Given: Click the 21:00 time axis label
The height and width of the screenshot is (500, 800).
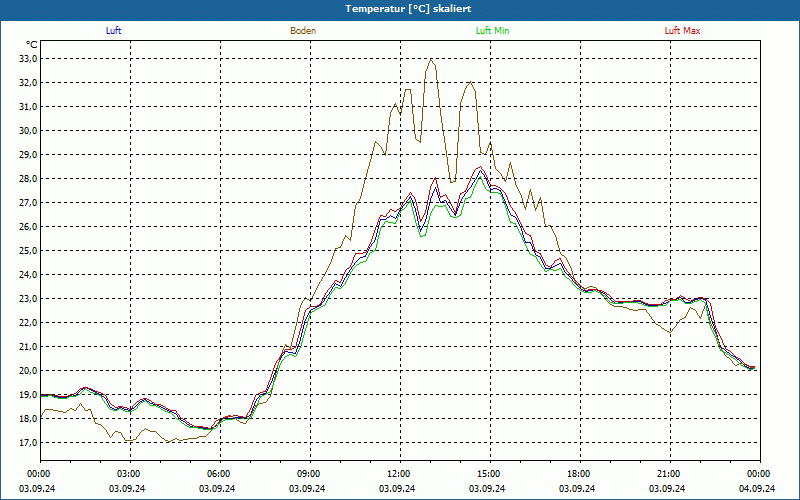Looking at the screenshot, I should pos(670,474).
